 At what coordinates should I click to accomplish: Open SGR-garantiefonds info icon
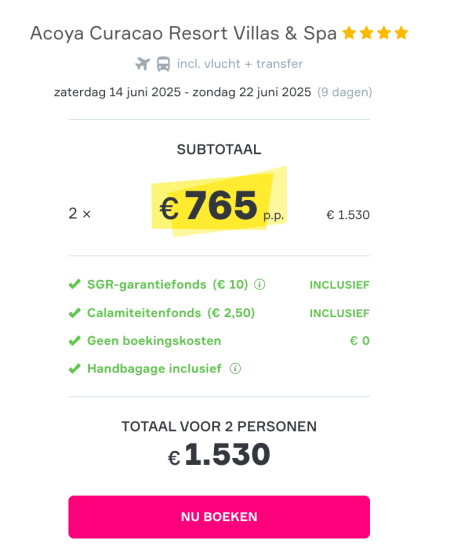click(260, 285)
